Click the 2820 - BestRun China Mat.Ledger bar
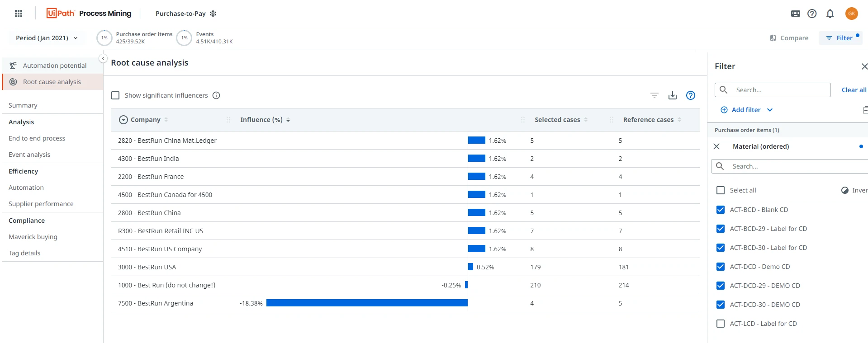This screenshot has height=343, width=868. point(477,141)
